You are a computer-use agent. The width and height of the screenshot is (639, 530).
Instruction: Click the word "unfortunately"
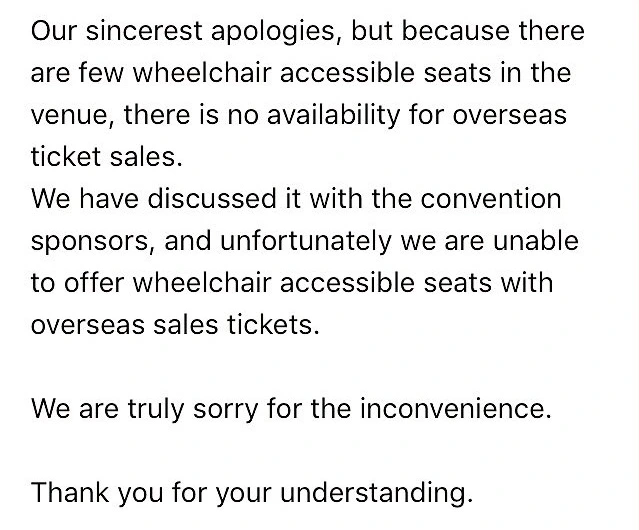coord(262,242)
